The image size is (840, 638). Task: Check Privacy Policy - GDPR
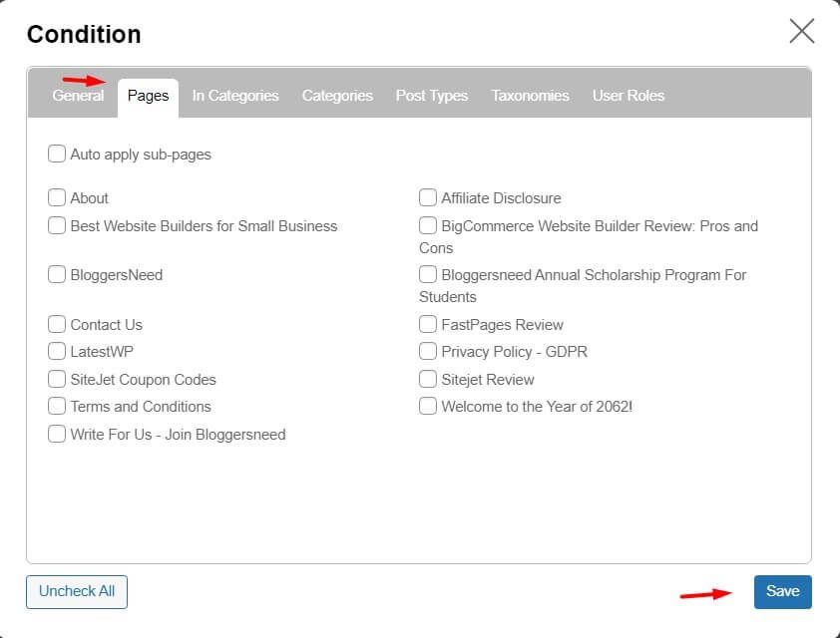(428, 352)
